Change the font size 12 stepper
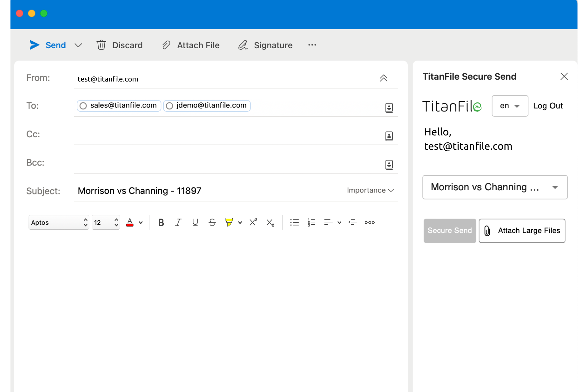Screen dimensions: 588x392 (x=116, y=222)
